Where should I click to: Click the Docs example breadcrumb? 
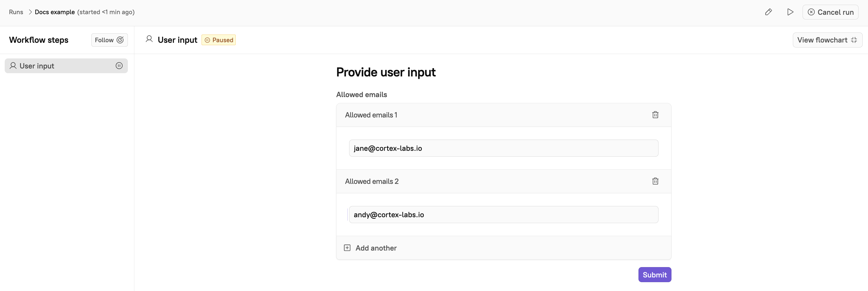pyautogui.click(x=55, y=12)
